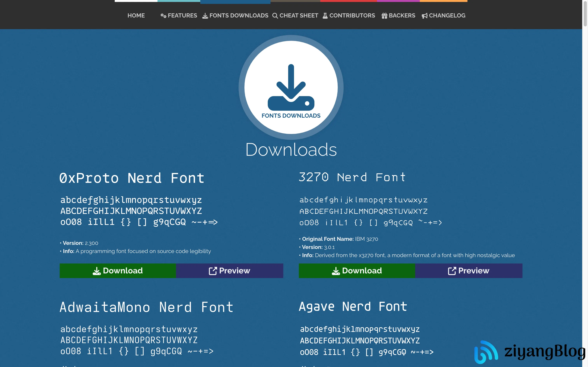Image resolution: width=588 pixels, height=367 pixels.
Task: Open the Contributors page from nav
Action: pyautogui.click(x=352, y=16)
